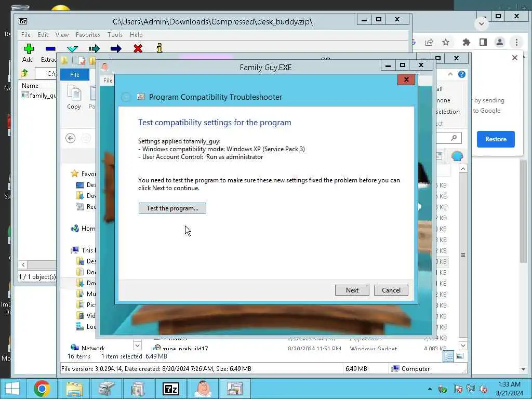Open File Explorer from the taskbar

[x=74, y=389]
